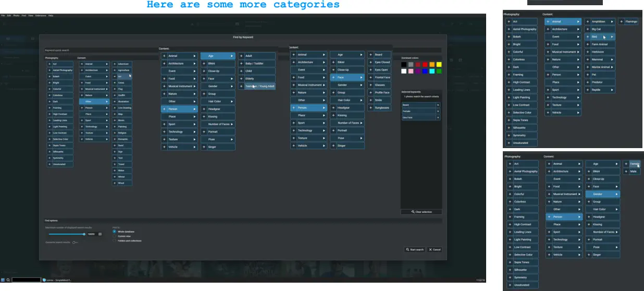The width and height of the screenshot is (644, 291).
Task: Open the Extensions menu
Action: pyautogui.click(x=41, y=16)
